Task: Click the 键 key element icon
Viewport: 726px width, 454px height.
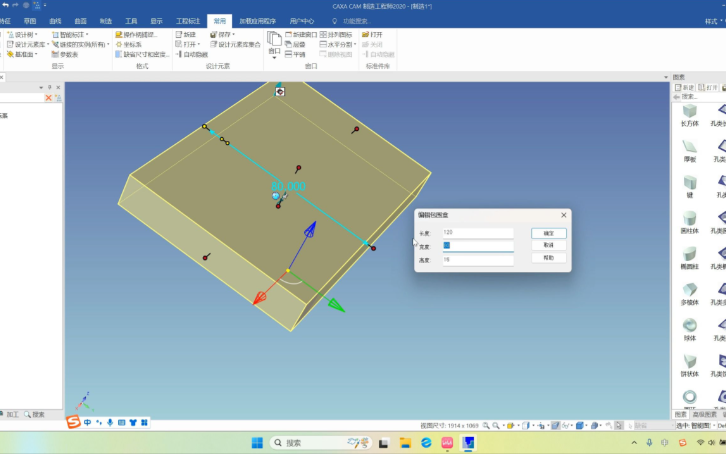Action: [x=689, y=183]
